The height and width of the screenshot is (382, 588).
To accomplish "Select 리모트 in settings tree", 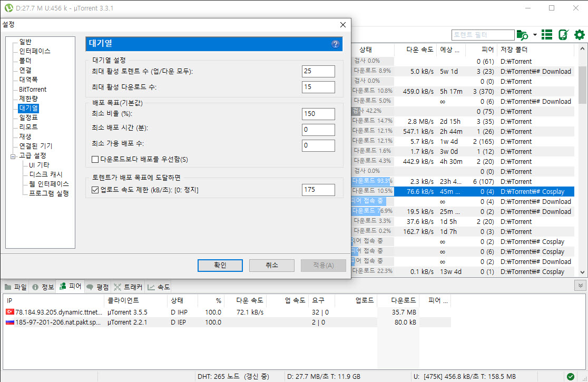I will 28,127.
